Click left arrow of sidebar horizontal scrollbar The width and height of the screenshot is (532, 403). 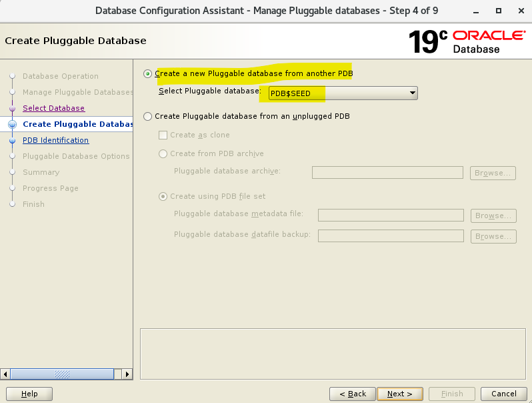[5, 374]
